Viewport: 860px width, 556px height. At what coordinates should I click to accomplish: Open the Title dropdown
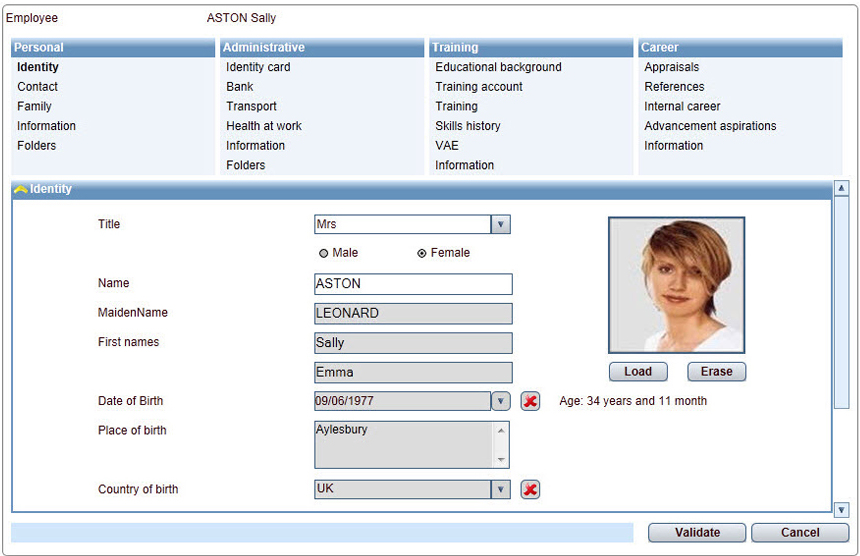coord(500,224)
